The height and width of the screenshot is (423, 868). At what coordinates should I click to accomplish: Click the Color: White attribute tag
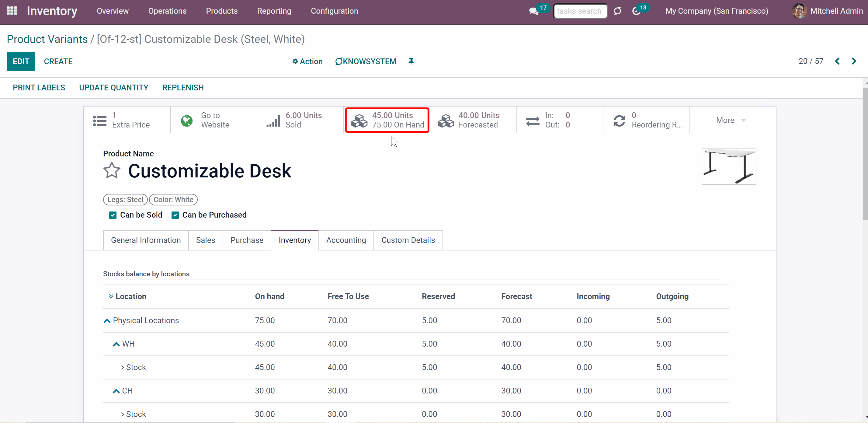173,200
